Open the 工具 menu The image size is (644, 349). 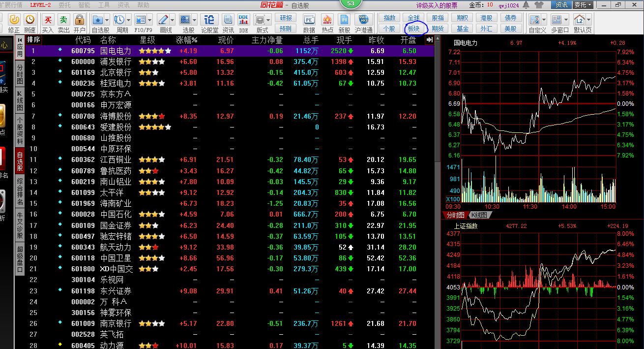tap(104, 5)
